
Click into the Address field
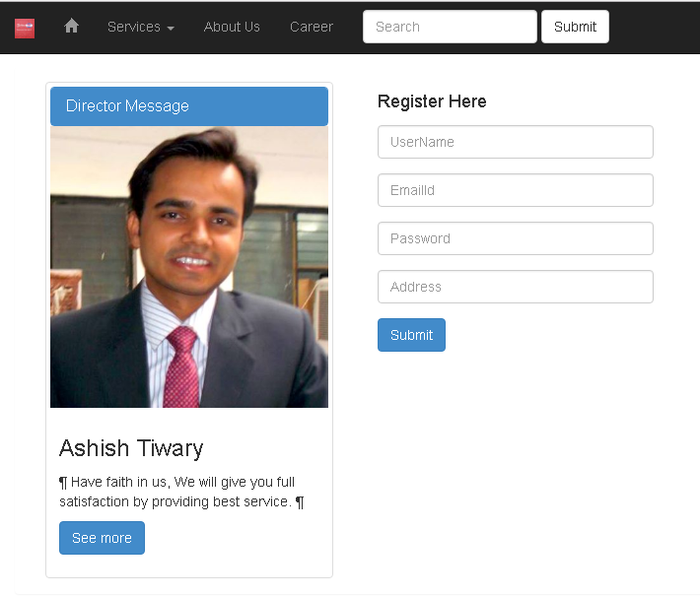pyautogui.click(x=516, y=287)
